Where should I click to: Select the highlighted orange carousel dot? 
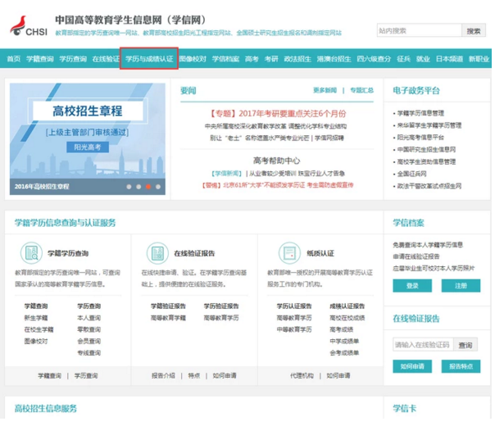[148, 187]
